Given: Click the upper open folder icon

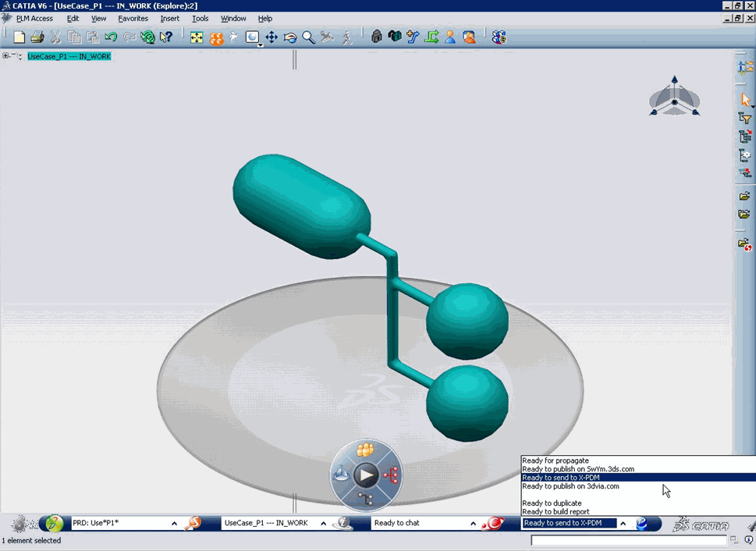Looking at the screenshot, I should (x=744, y=196).
